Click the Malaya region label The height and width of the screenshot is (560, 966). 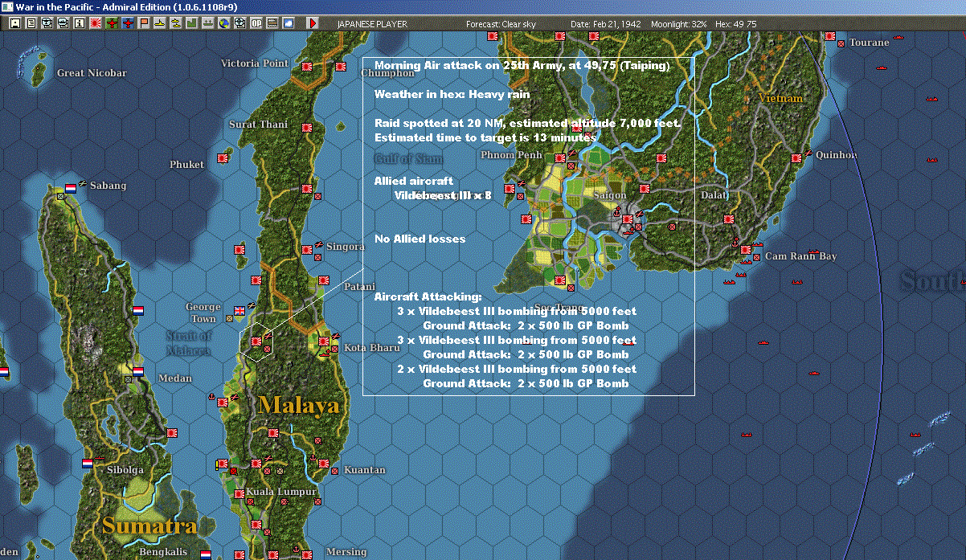298,405
